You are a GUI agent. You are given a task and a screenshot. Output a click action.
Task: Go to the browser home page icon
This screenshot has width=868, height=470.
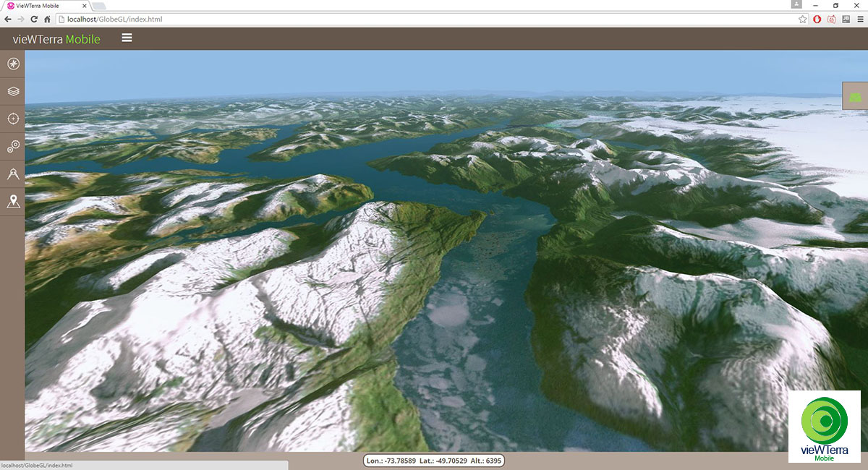(x=48, y=19)
